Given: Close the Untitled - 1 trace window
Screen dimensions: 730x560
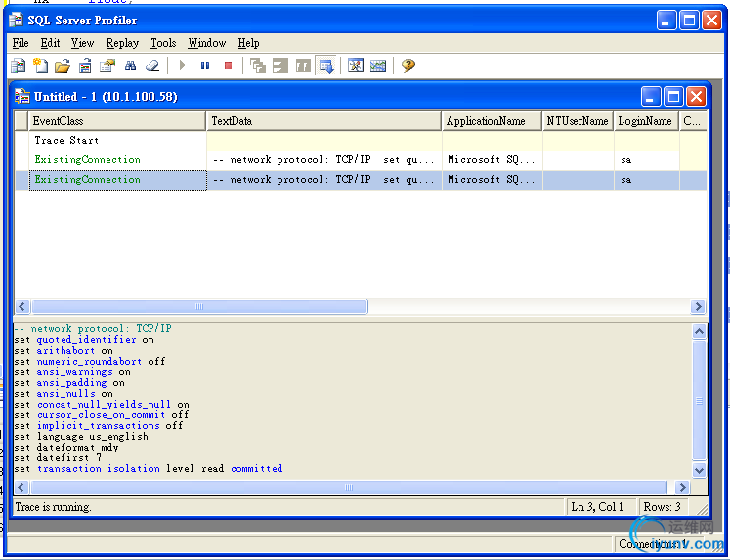Looking at the screenshot, I should [x=696, y=97].
